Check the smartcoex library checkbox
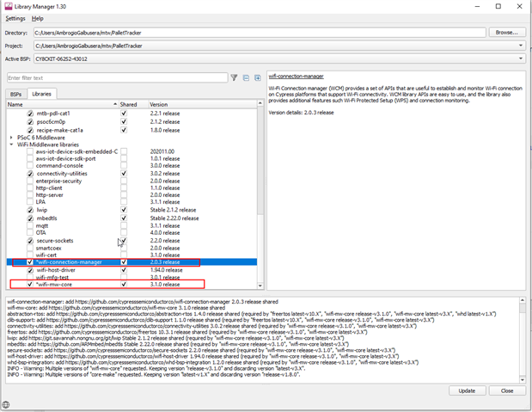The width and height of the screenshot is (532, 412). (30, 248)
